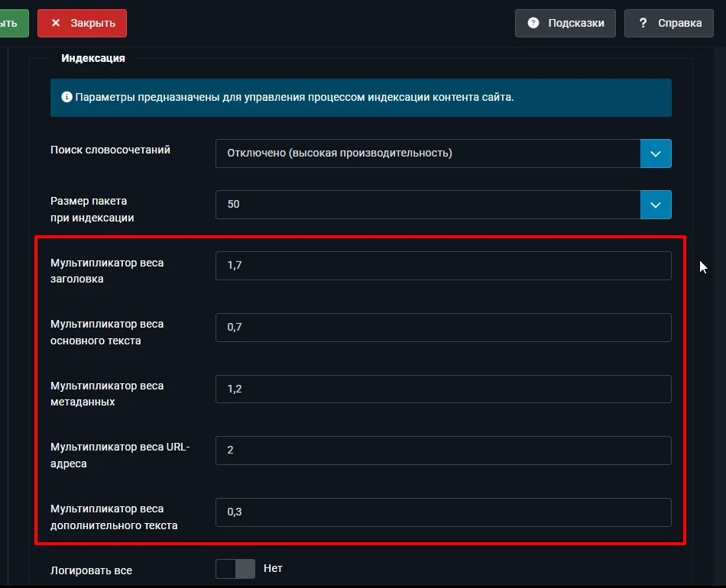Click the info icon in the blue notice
Image resolution: width=726 pixels, height=588 pixels.
tap(66, 97)
